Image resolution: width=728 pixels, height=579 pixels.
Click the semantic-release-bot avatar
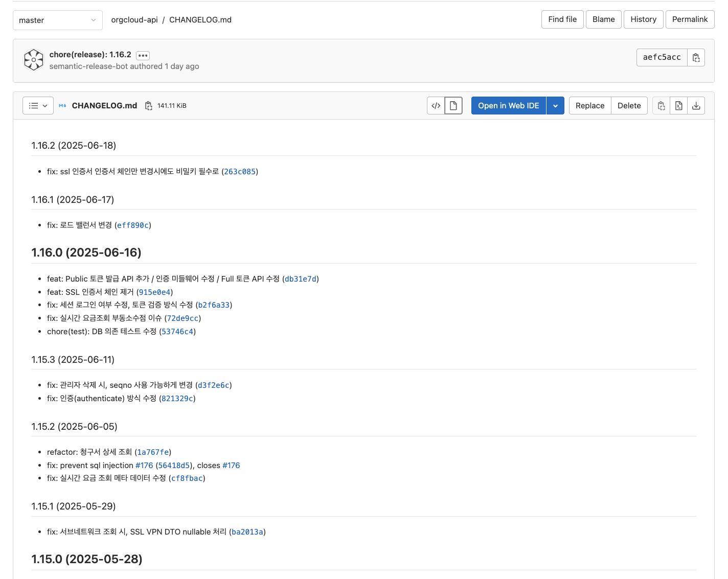(34, 60)
